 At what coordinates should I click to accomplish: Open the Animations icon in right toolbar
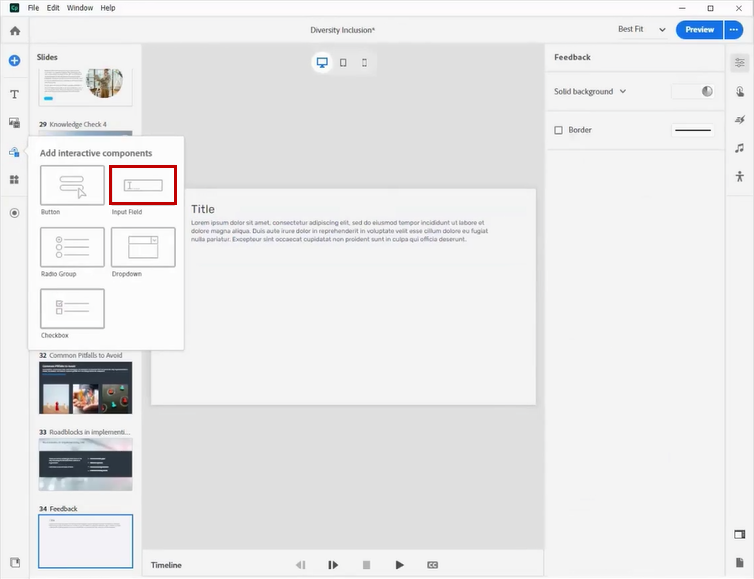[740, 120]
